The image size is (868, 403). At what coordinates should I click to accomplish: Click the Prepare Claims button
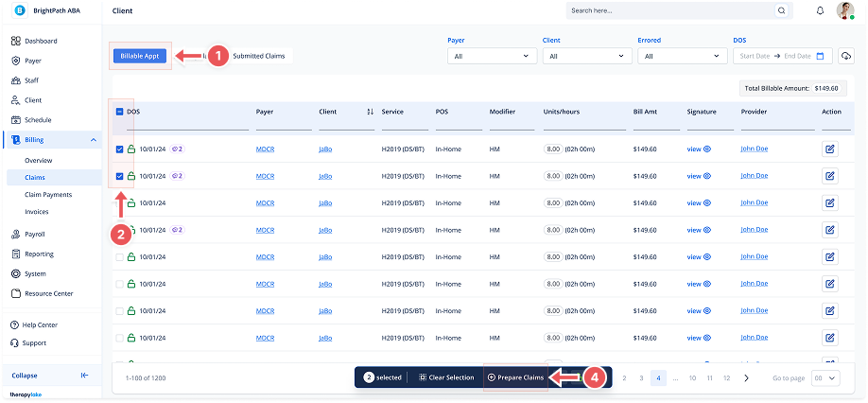(x=515, y=377)
